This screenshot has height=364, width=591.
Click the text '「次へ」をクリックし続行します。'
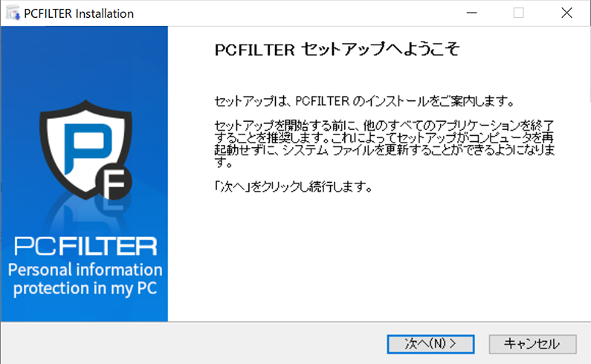point(292,187)
